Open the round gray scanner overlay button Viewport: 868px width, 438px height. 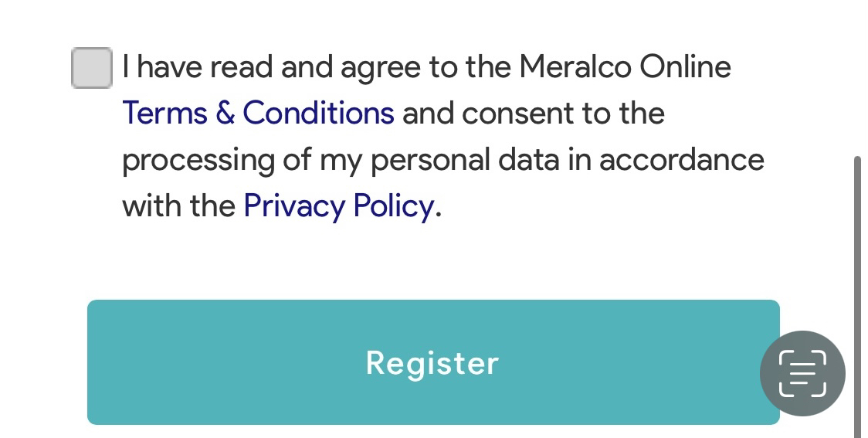coord(802,373)
